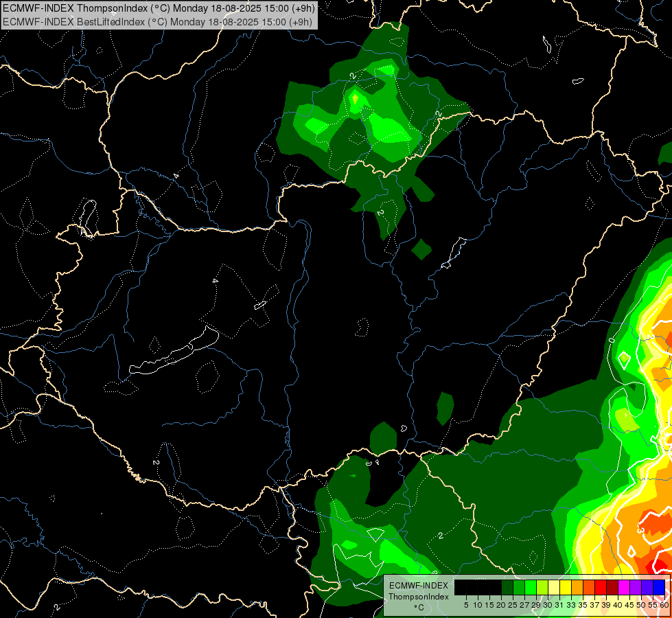Pick the blue 55–60 legend swatch

tap(659, 588)
